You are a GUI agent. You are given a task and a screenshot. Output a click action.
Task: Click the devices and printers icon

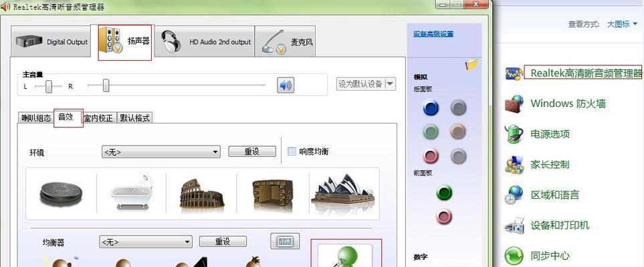[514, 226]
